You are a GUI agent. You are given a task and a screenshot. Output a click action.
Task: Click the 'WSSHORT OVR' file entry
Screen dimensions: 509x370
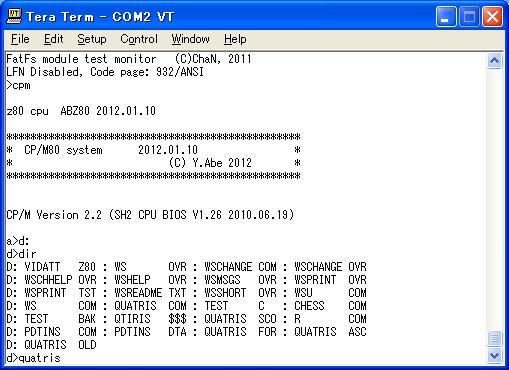[240, 293]
